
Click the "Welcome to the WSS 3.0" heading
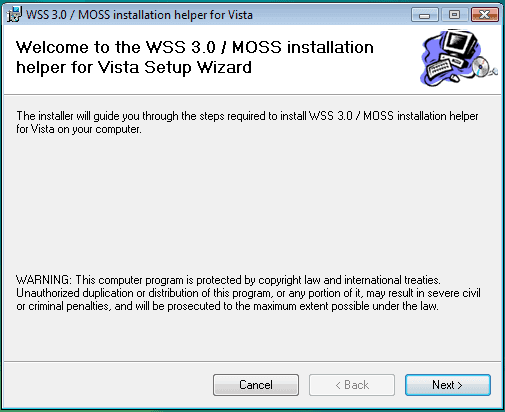click(x=115, y=47)
